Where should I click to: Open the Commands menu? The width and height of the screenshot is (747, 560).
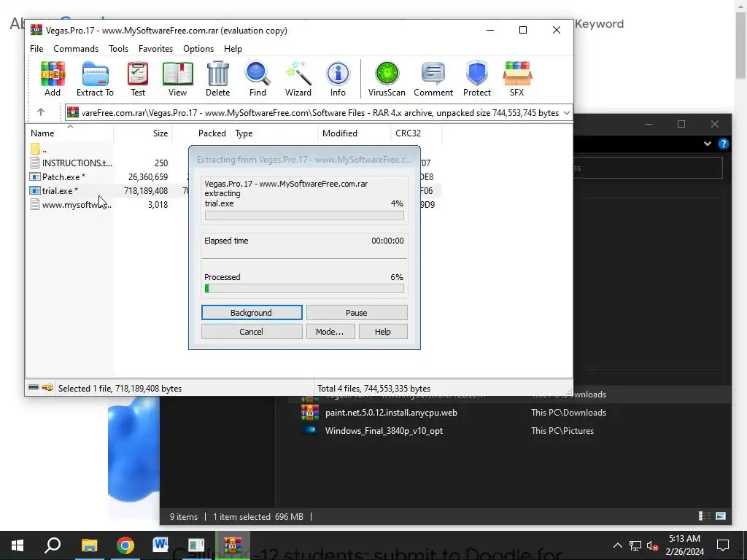(x=76, y=49)
